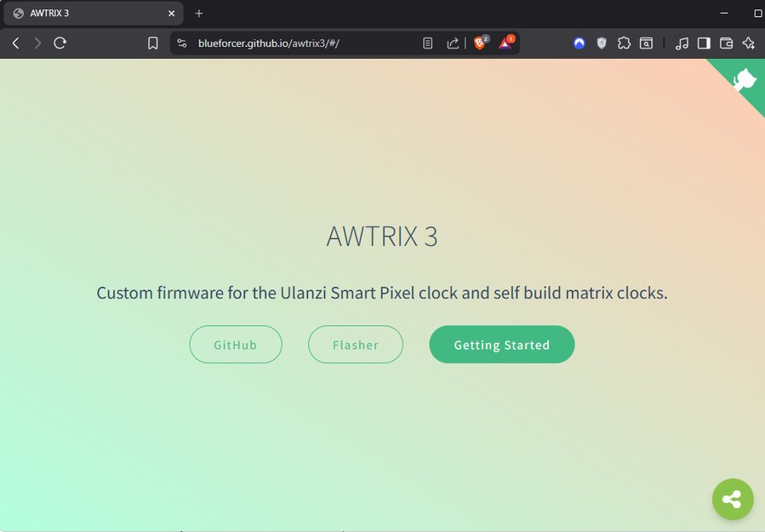Open the Flasher page
This screenshot has height=532, width=765.
[355, 344]
